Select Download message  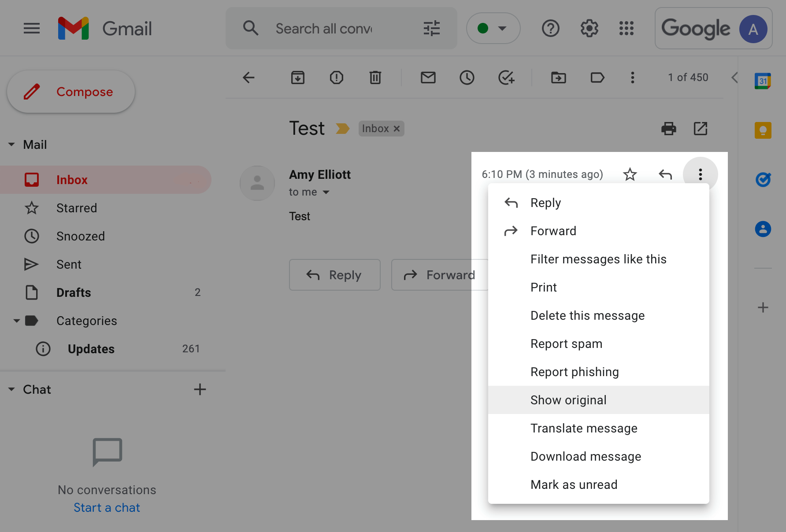pos(598,456)
